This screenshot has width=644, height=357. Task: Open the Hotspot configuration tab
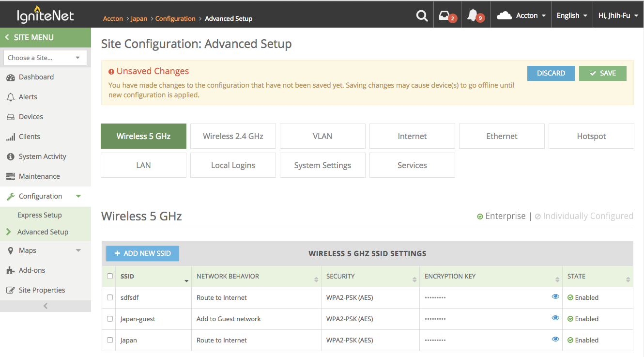click(x=591, y=136)
